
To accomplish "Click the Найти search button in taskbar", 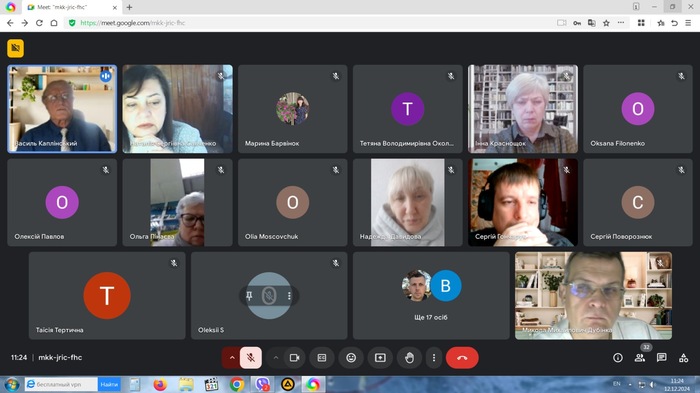I will [109, 384].
